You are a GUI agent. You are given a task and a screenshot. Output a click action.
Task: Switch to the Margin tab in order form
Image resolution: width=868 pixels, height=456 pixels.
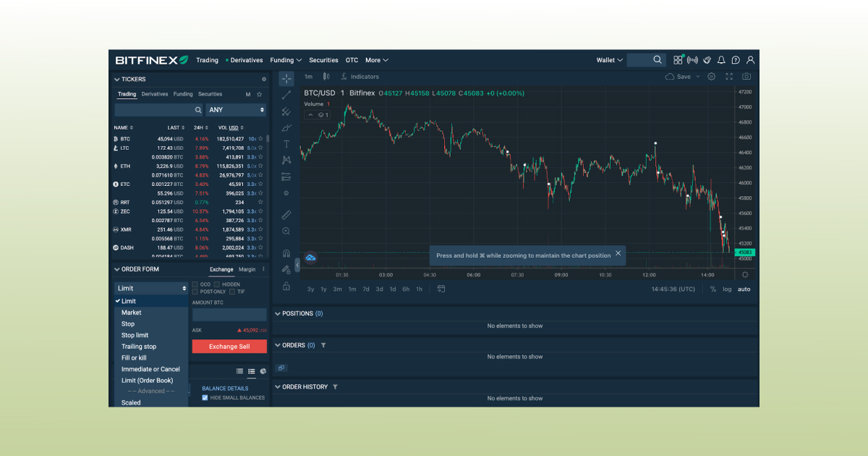(x=248, y=269)
